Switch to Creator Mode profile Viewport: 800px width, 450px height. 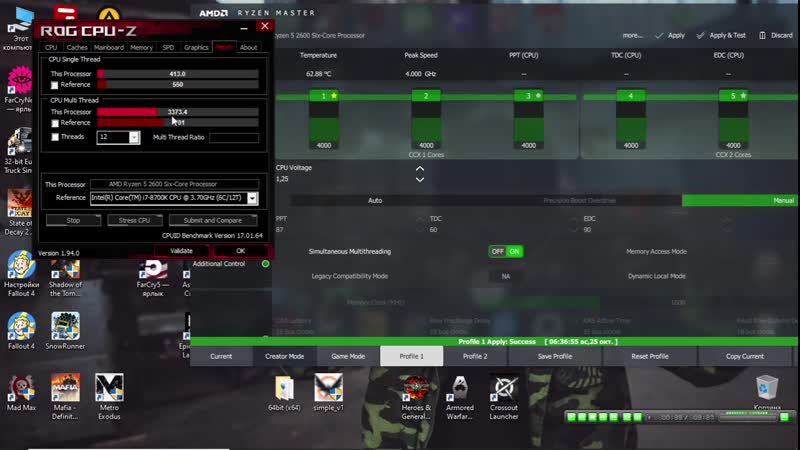point(284,356)
